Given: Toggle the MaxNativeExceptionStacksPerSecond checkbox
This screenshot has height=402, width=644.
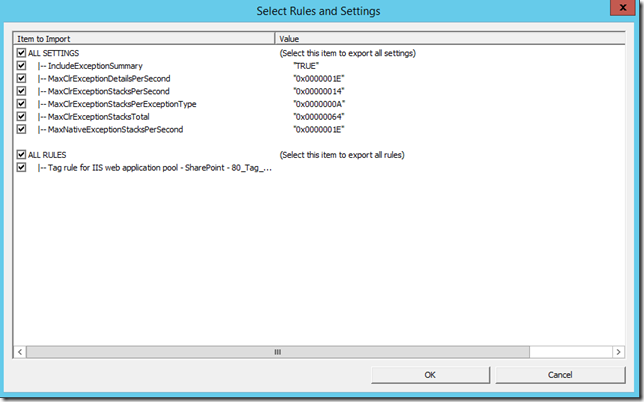Looking at the screenshot, I should coord(22,130).
